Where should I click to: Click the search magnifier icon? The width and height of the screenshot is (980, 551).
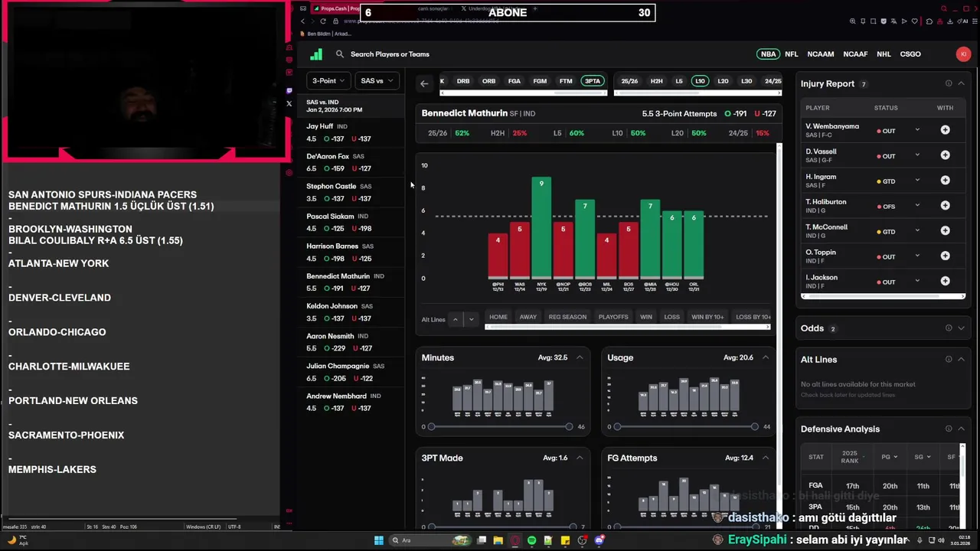pyautogui.click(x=340, y=54)
